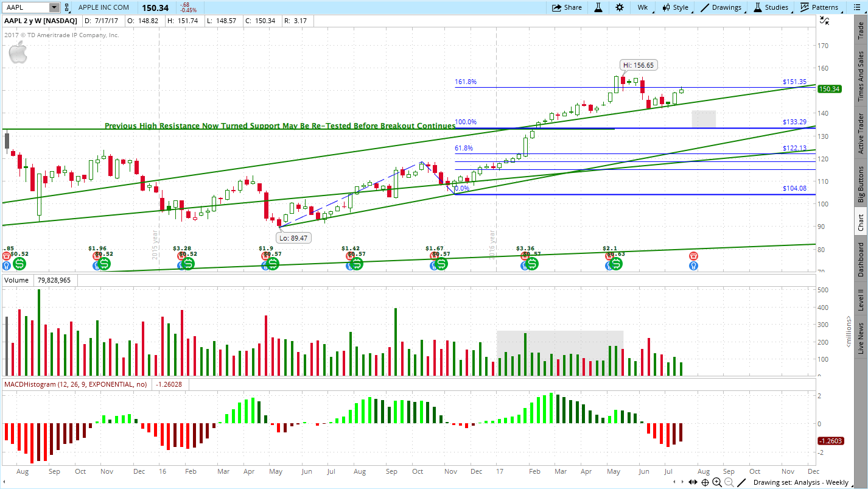The image size is (868, 489).
Task: Toggle the crosshair cursor icon
Action: 705,482
